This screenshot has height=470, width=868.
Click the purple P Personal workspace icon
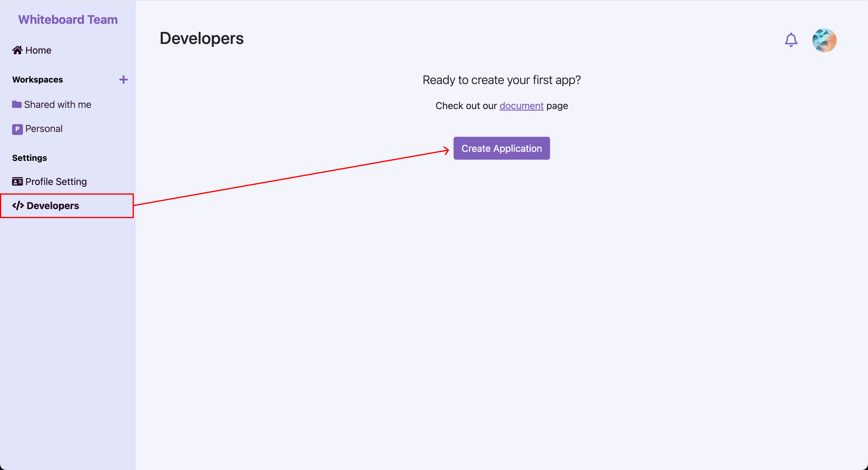tap(17, 129)
